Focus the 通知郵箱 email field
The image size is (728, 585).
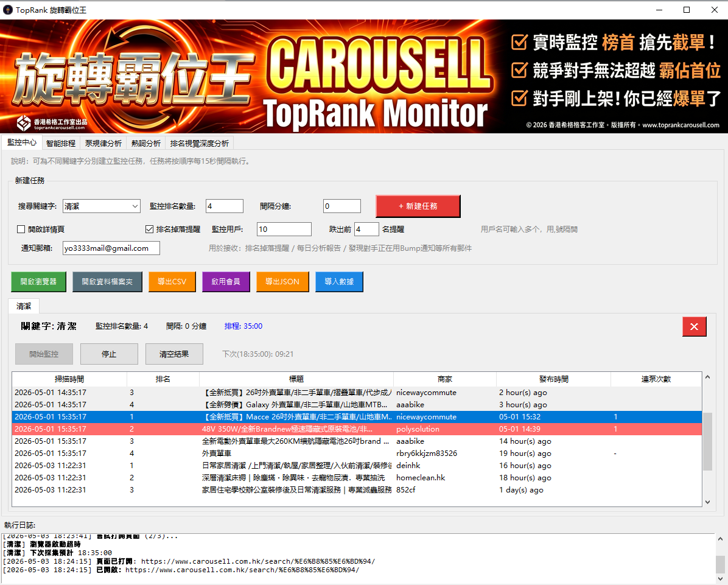click(x=111, y=248)
